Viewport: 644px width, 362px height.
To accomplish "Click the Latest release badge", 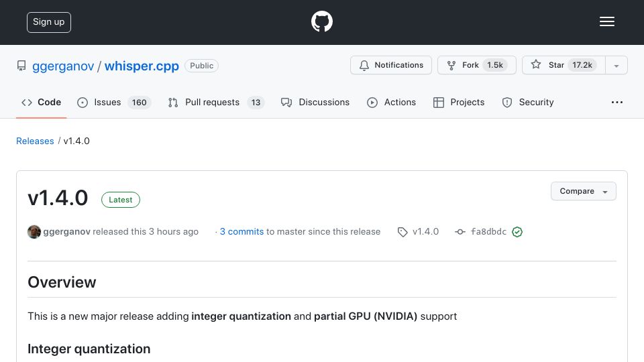I will (x=121, y=200).
